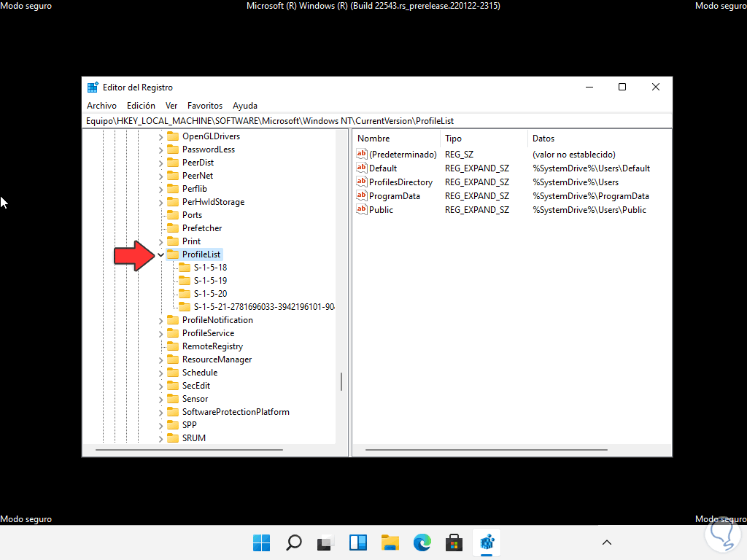
Task: Open Task View from taskbar
Action: coord(326,542)
